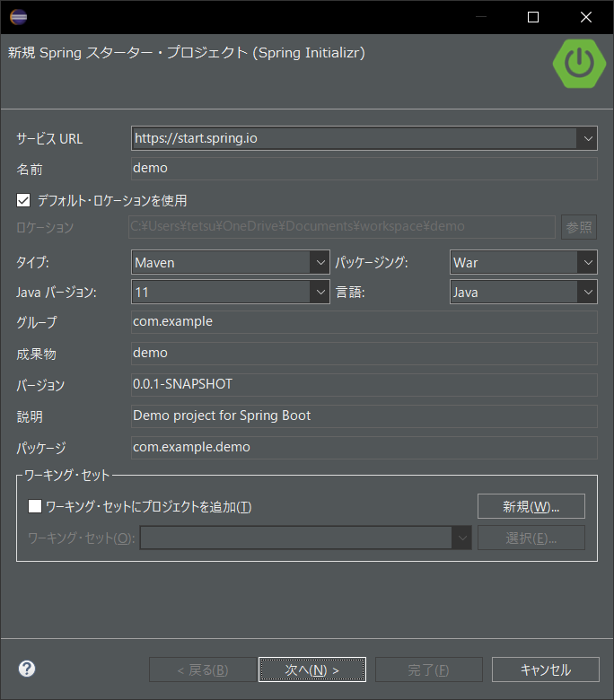
Task: Click the Eclipse icon in title bar
Action: pos(18,17)
